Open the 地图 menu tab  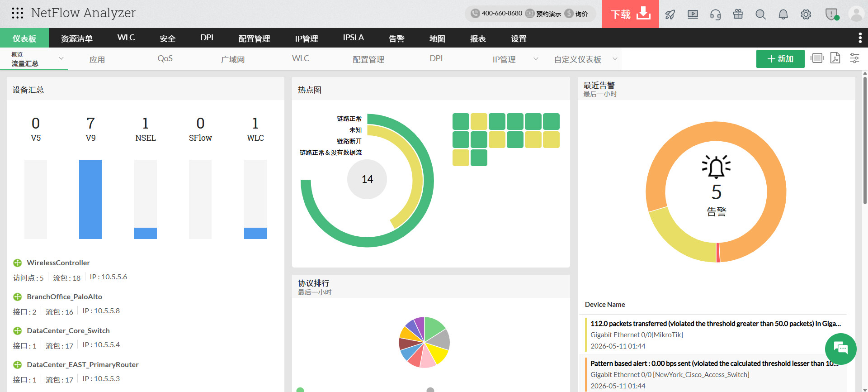click(x=437, y=38)
